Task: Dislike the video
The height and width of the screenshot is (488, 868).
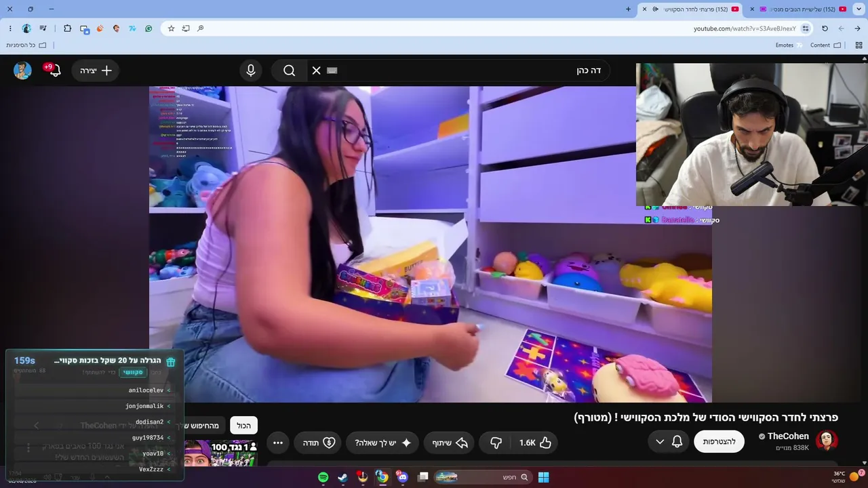Action: click(496, 443)
